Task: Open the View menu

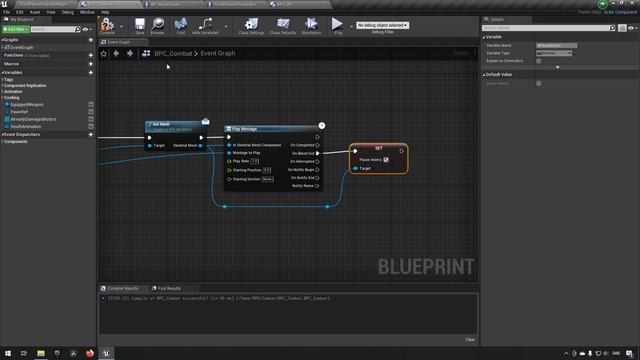Action: point(51,12)
